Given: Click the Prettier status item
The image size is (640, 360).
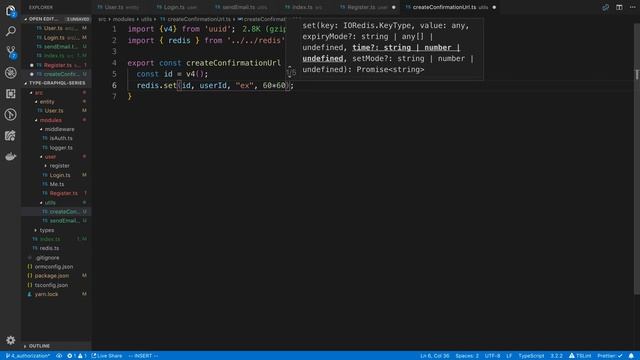Looking at the screenshot, I should pos(610,356).
